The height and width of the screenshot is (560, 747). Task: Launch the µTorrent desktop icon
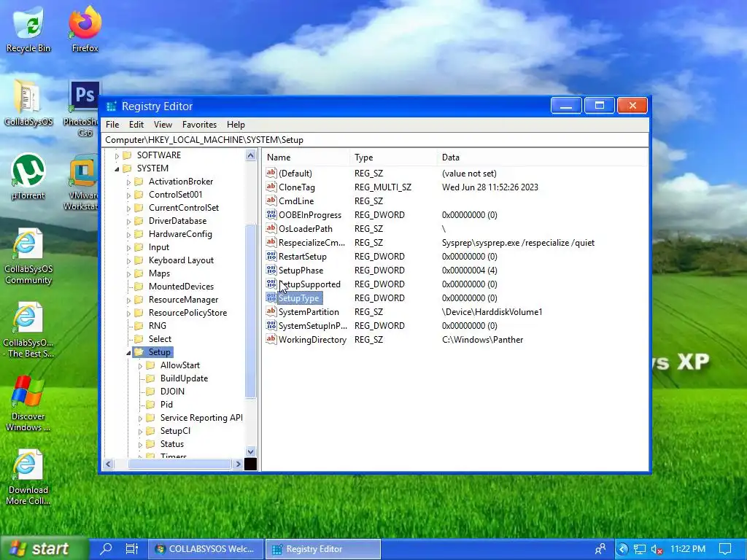pos(28,176)
